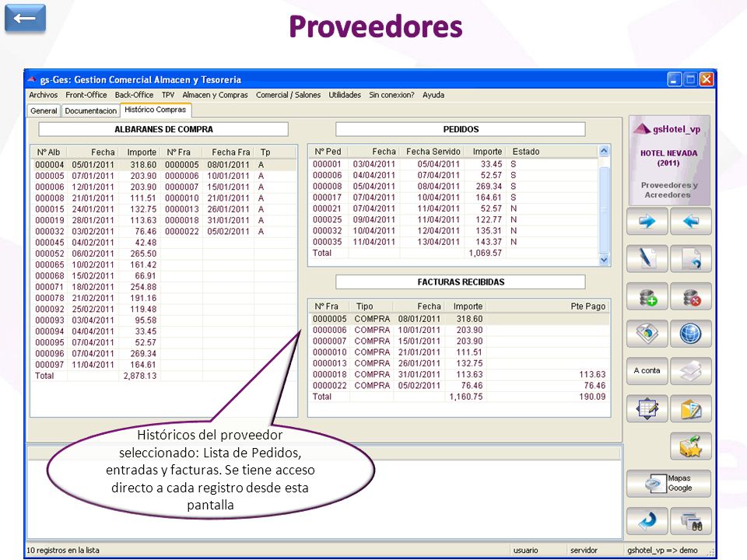Open the search windows binoculars icon
This screenshot has height=560, width=747.
pos(691,521)
